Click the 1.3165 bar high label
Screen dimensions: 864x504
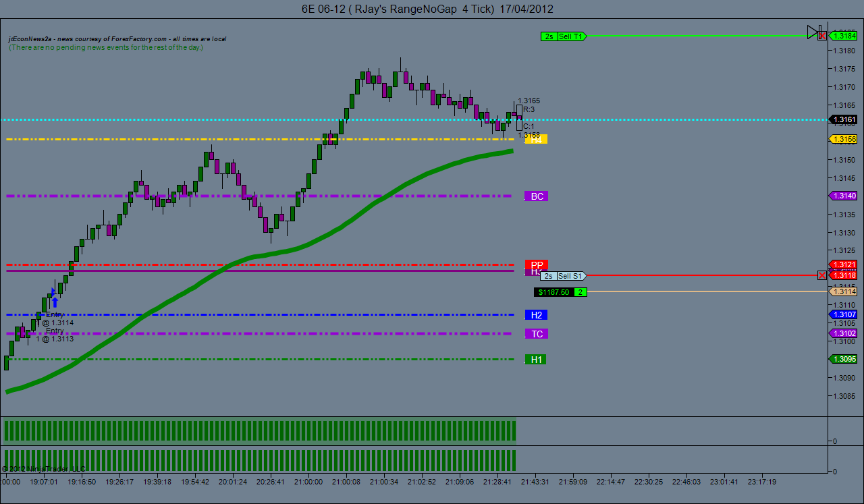pyautogui.click(x=529, y=101)
